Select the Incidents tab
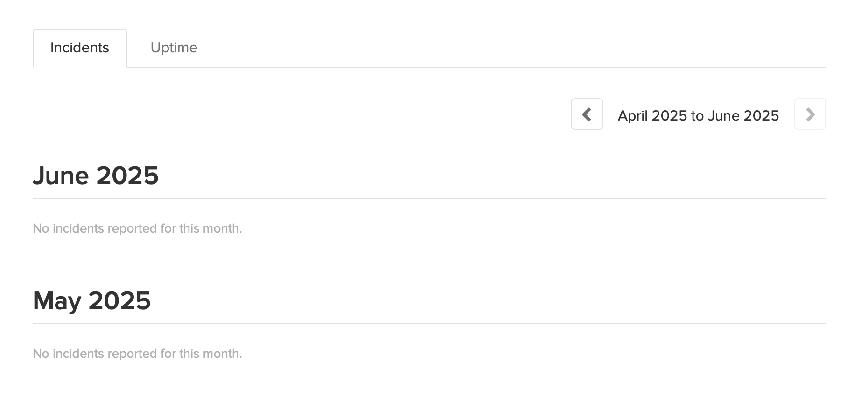This screenshot has height=398, width=868. pyautogui.click(x=80, y=48)
